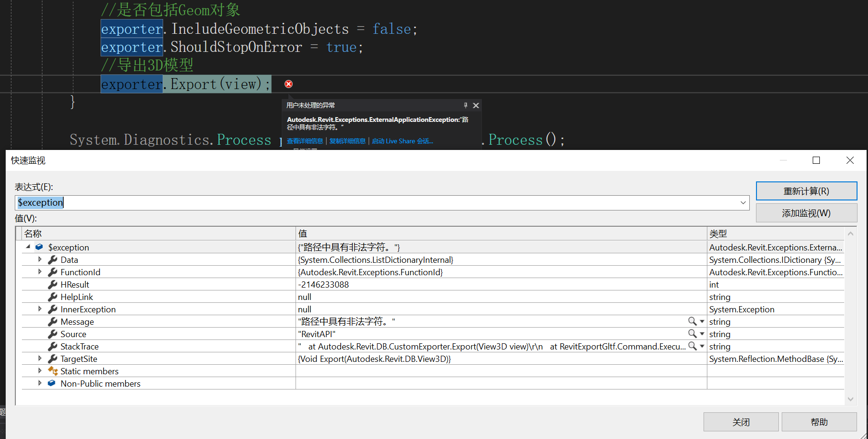This screenshot has height=439, width=868.
Task: Expand the InnerException node
Action: point(40,309)
